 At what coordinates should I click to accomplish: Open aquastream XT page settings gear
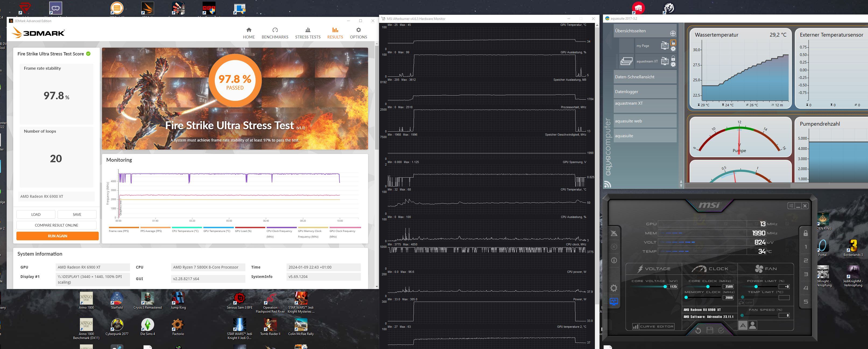tap(673, 65)
